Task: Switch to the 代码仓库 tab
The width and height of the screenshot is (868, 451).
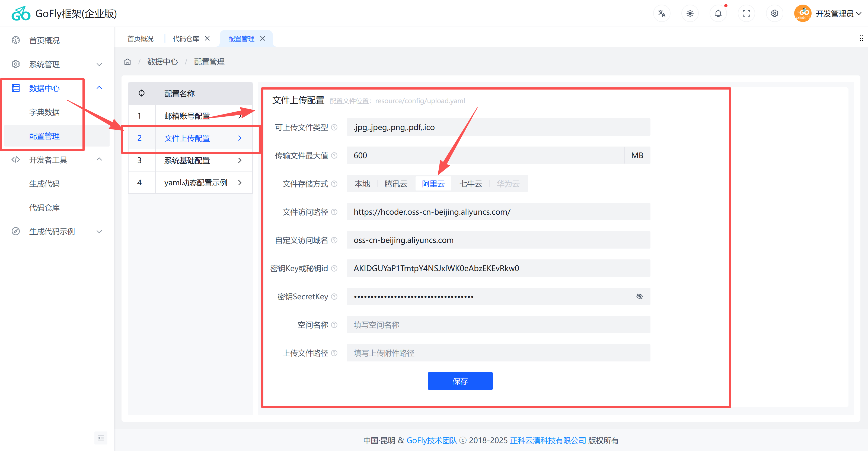Action: (x=186, y=39)
